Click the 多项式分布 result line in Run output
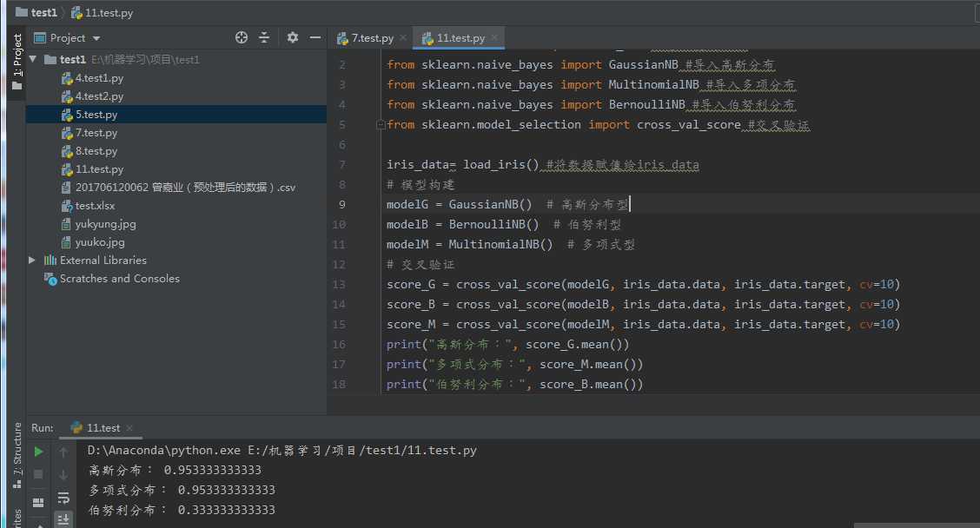This screenshot has height=528, width=980. coord(182,490)
